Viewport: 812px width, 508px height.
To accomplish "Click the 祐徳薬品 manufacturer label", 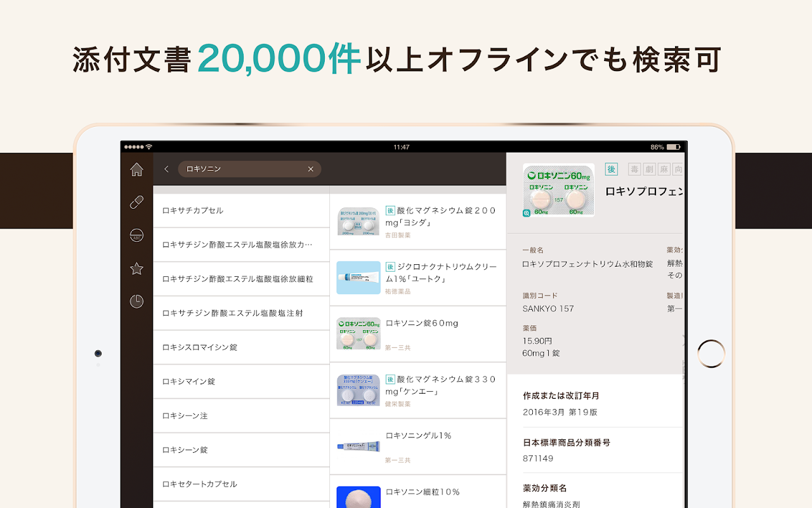I will [398, 291].
